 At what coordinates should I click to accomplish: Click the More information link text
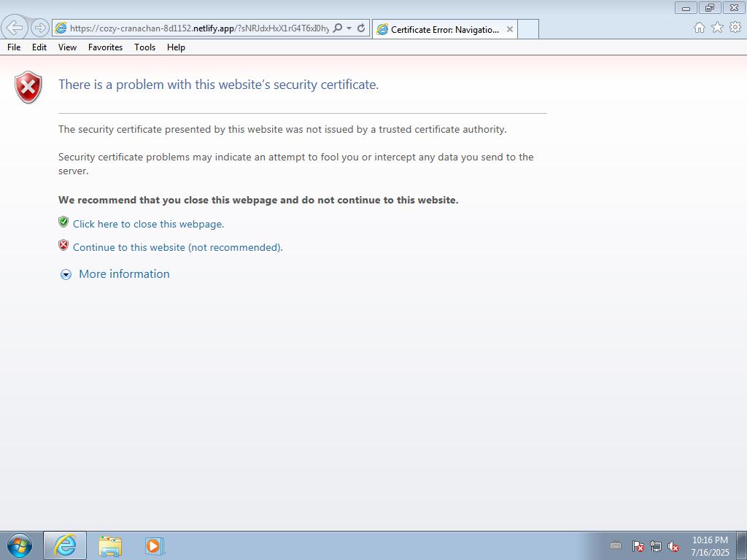point(124,274)
